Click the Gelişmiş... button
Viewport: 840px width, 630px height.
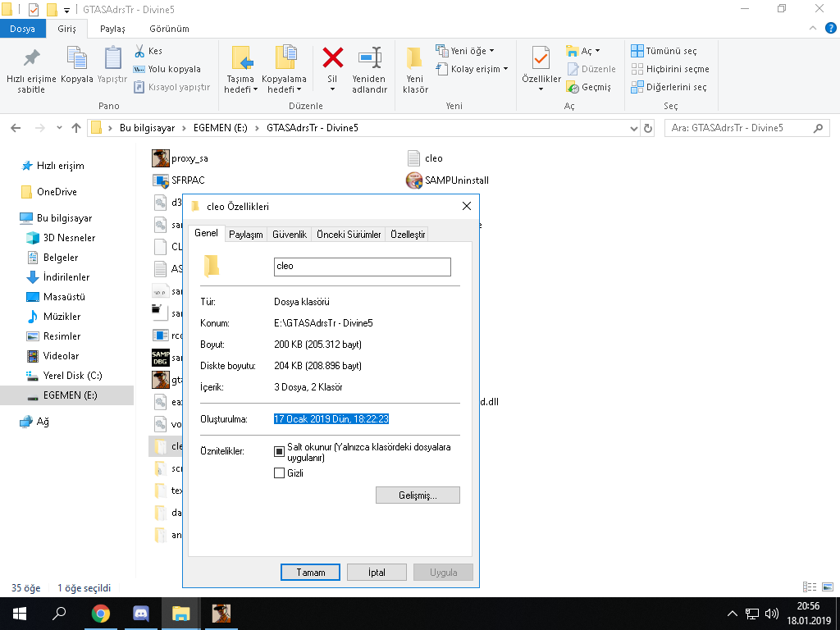[x=418, y=495]
